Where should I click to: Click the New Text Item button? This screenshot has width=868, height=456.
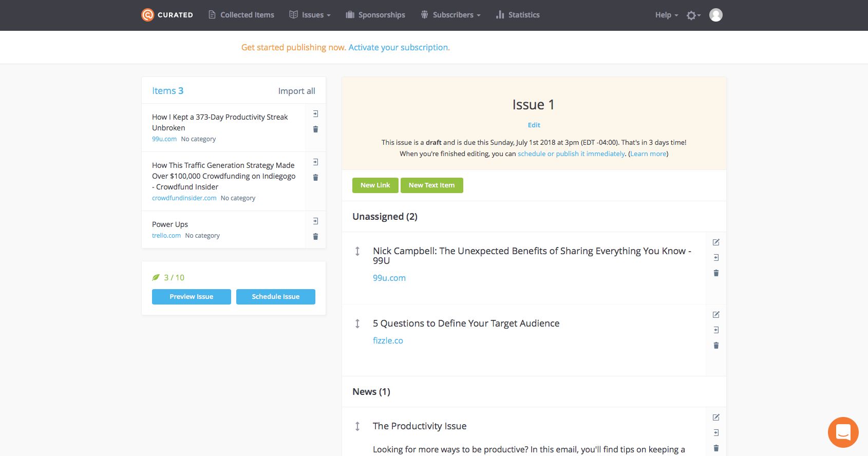click(x=432, y=185)
